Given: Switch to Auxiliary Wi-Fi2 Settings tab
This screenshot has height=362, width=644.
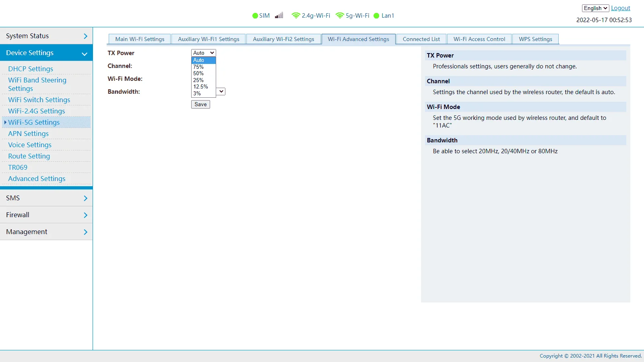Looking at the screenshot, I should (283, 39).
